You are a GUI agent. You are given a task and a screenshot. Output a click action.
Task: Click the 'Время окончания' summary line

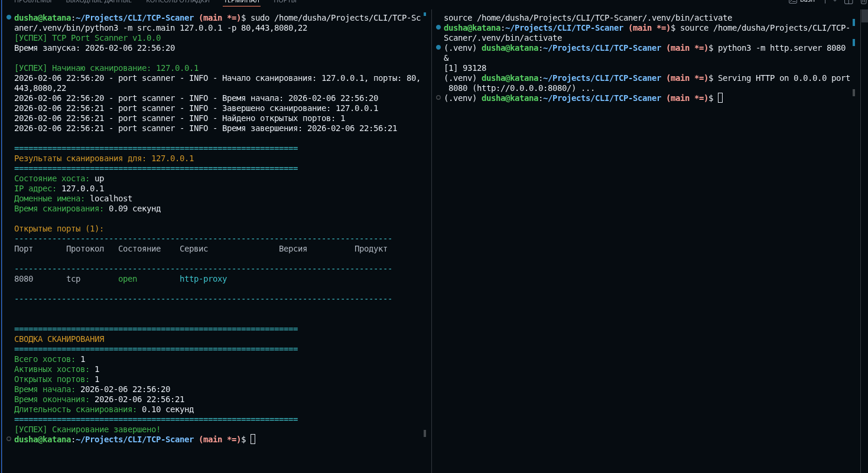tap(99, 399)
